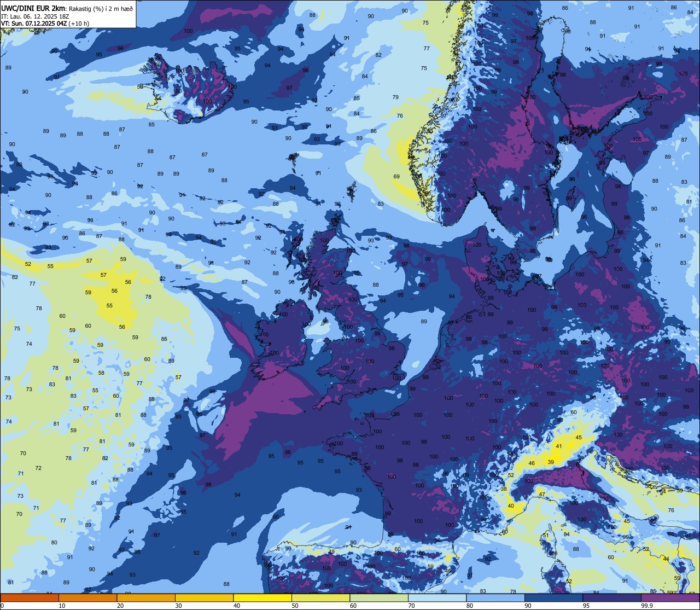Pick the bright yellow legend swatch between 40 and 50
Viewport: 700px width, 610px height.
pyautogui.click(x=262, y=597)
